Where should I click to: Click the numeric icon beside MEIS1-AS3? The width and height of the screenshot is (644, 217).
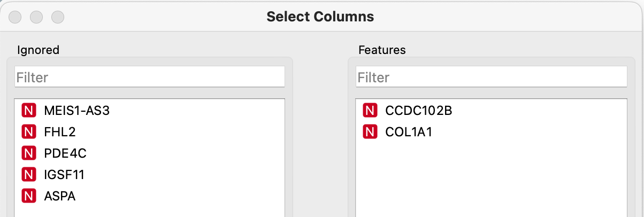pos(28,111)
